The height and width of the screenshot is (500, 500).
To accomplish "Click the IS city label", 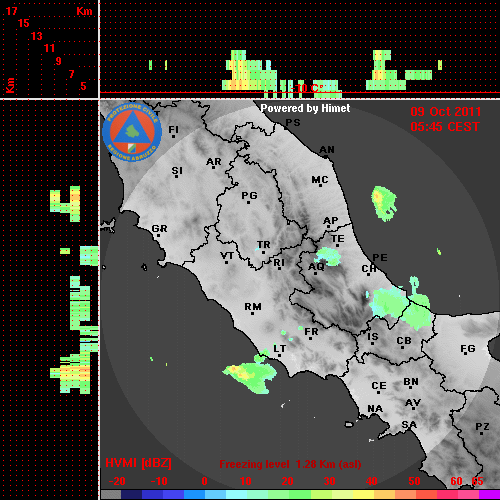I will coord(373,337).
